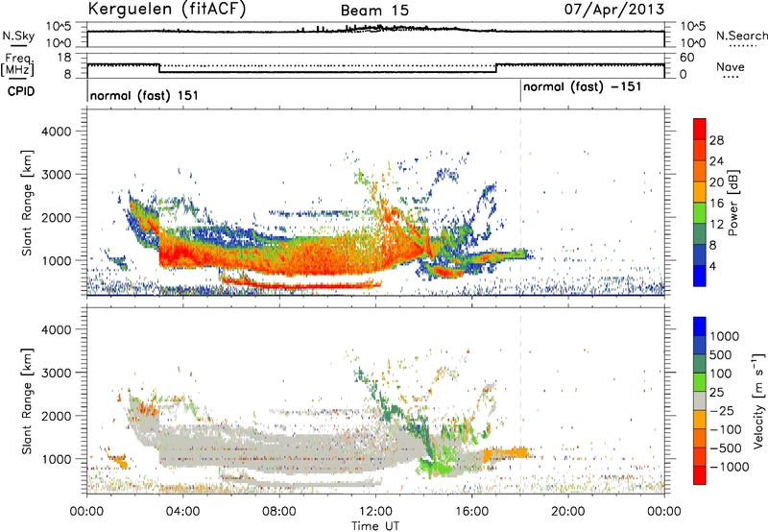Click the "Slant Range [km]" label of power panel
Screen dimensions: 768x532
(27, 203)
